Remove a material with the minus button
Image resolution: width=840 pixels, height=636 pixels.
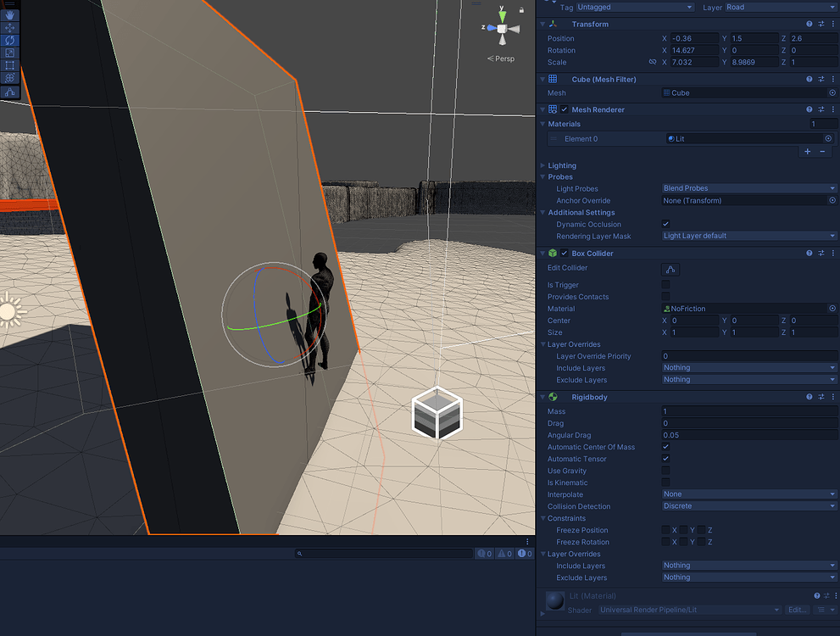click(x=822, y=152)
